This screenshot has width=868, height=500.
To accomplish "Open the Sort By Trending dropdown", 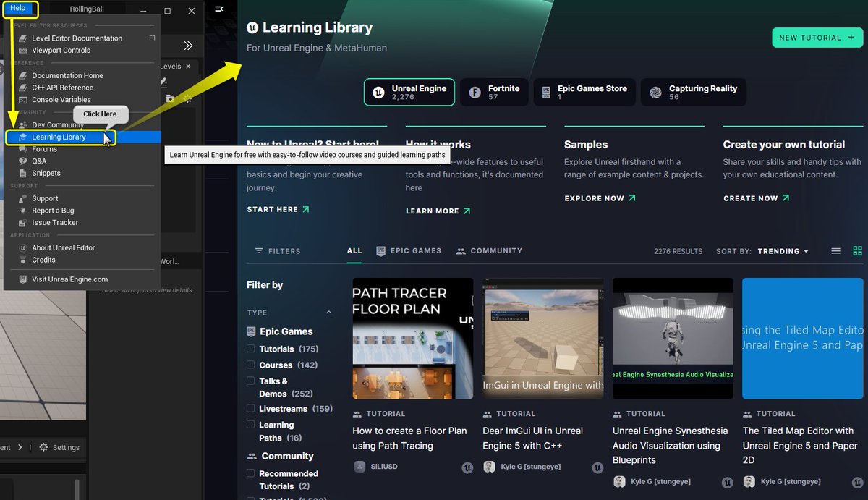I will click(x=783, y=251).
